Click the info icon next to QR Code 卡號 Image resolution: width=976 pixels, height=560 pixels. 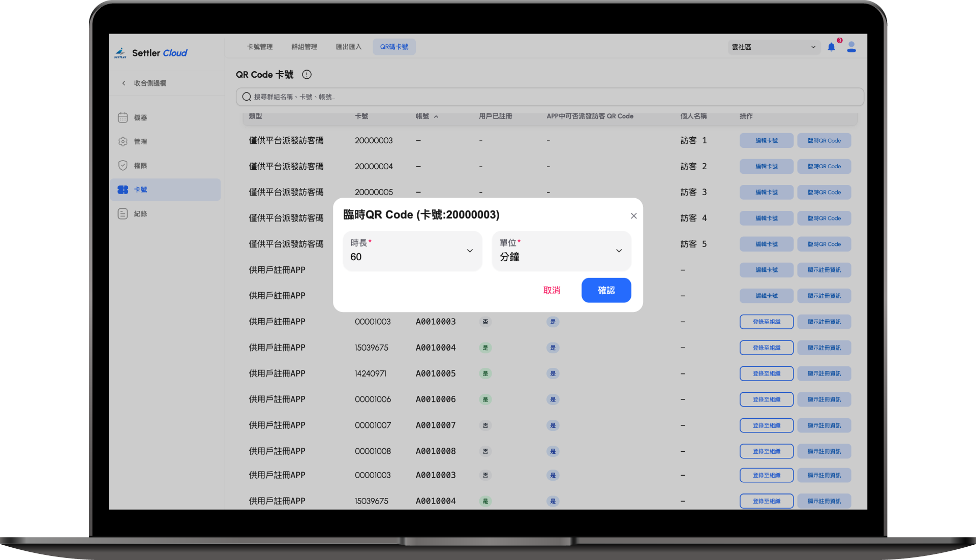307,75
